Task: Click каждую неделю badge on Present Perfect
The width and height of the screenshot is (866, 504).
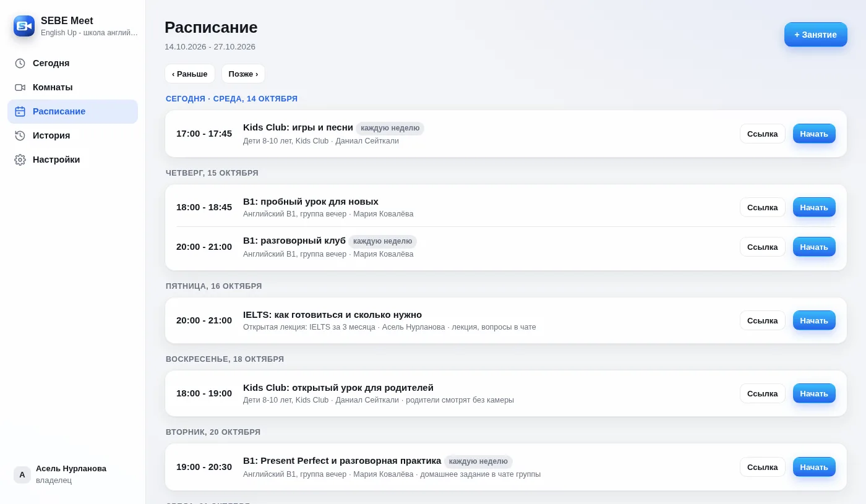Action: (x=478, y=461)
